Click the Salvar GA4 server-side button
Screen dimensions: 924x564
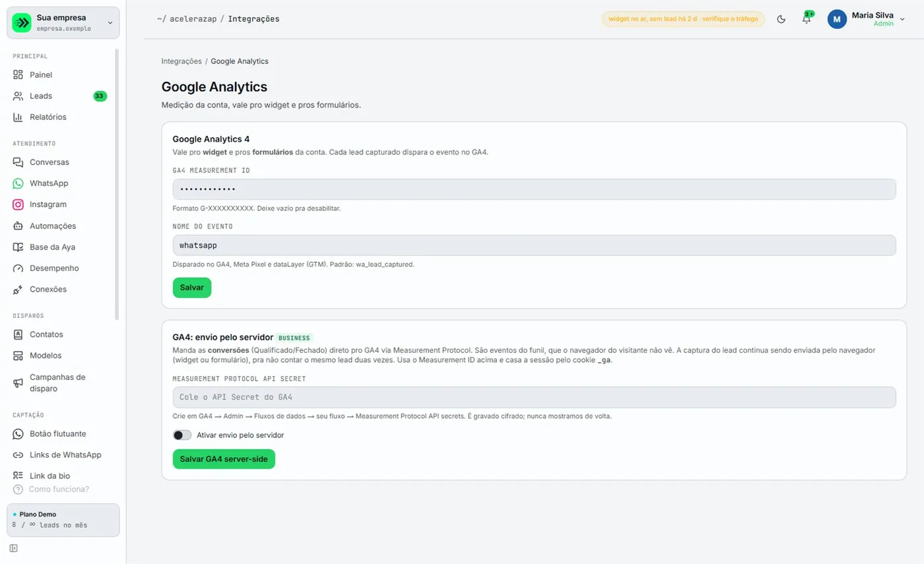[x=224, y=459]
